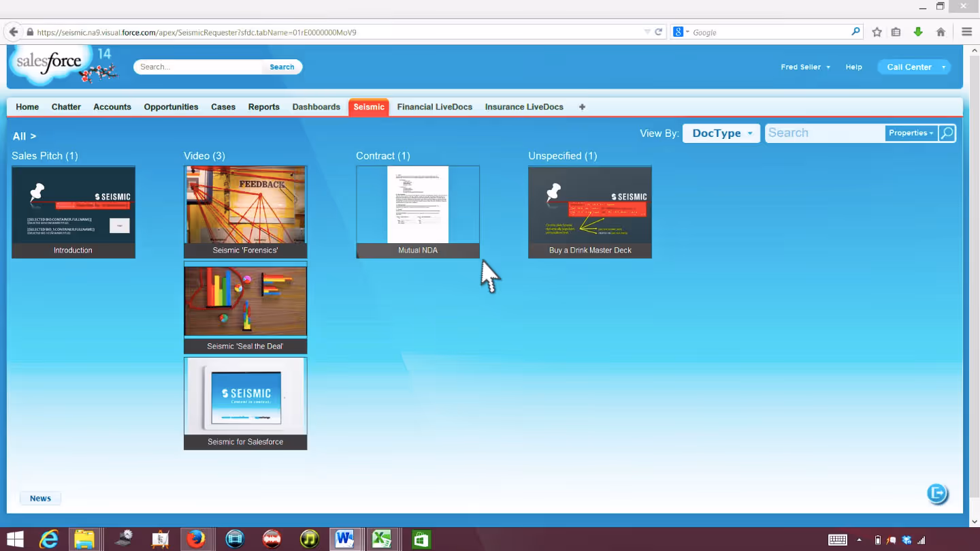This screenshot has width=980, height=551.
Task: Click the Salesforce Search button
Action: tap(282, 67)
